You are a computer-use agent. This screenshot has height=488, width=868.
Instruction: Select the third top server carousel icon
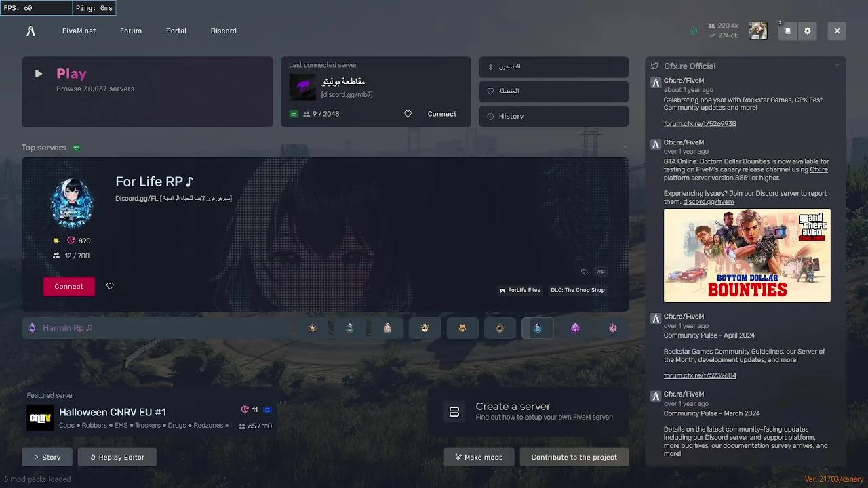[x=387, y=328]
